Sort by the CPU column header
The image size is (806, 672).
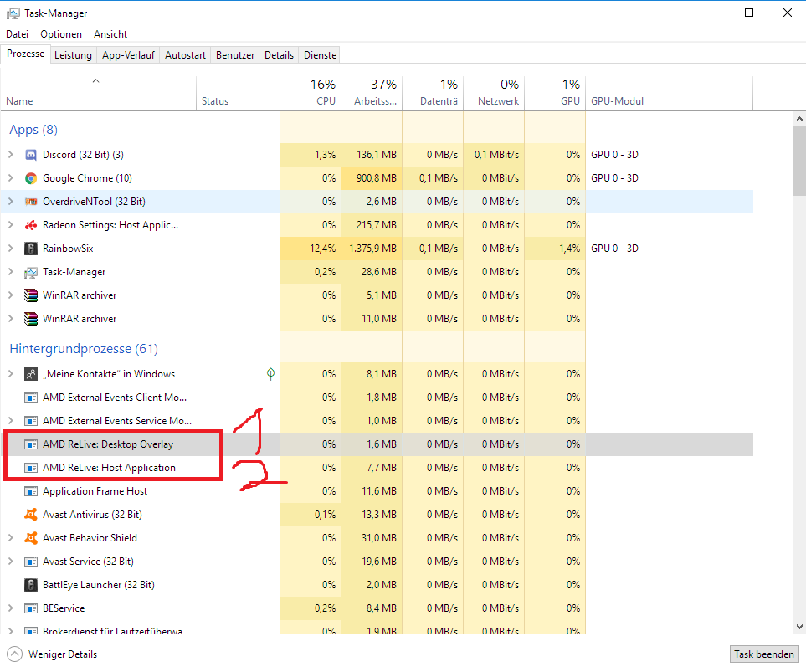[311, 93]
